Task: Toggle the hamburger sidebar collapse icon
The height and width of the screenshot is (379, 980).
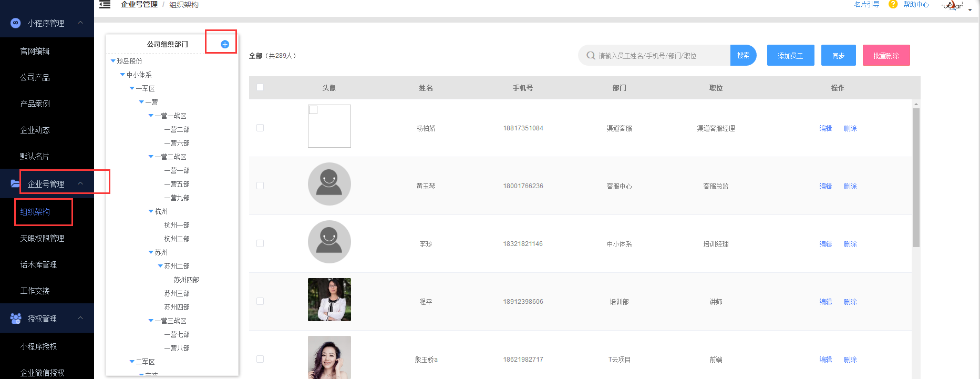Action: coord(105,5)
